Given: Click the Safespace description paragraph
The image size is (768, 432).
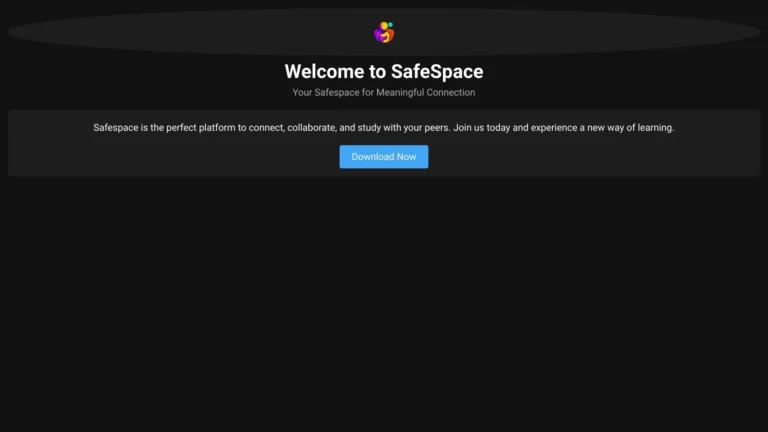Looking at the screenshot, I should point(384,128).
